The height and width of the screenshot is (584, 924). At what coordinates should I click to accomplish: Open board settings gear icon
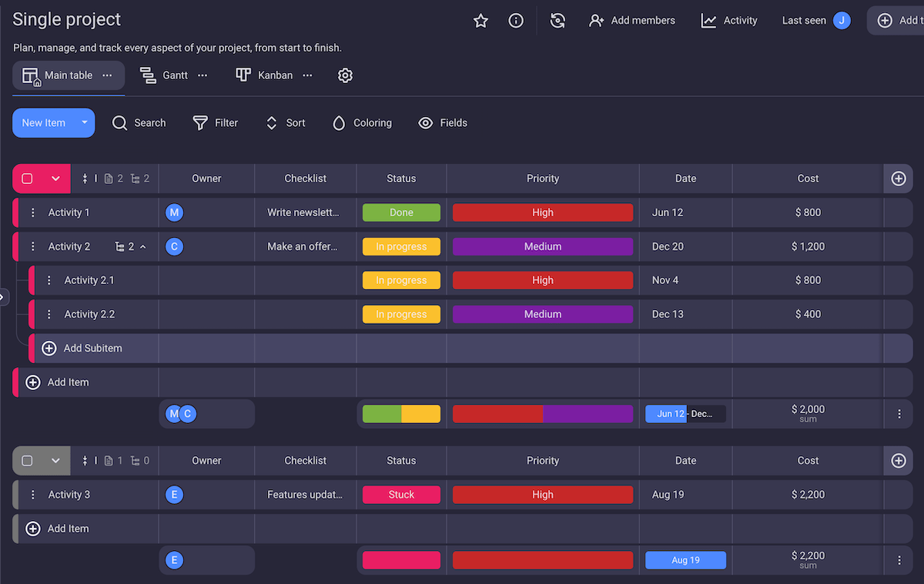coord(345,75)
